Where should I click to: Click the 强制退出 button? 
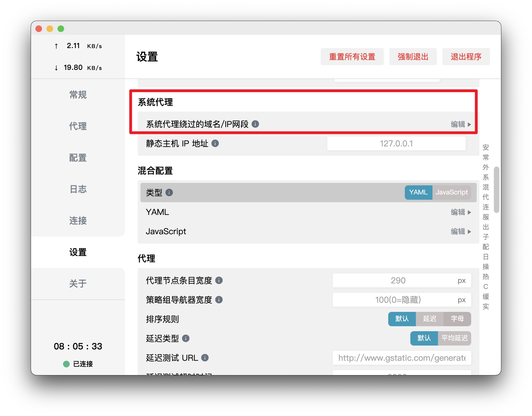pos(413,57)
